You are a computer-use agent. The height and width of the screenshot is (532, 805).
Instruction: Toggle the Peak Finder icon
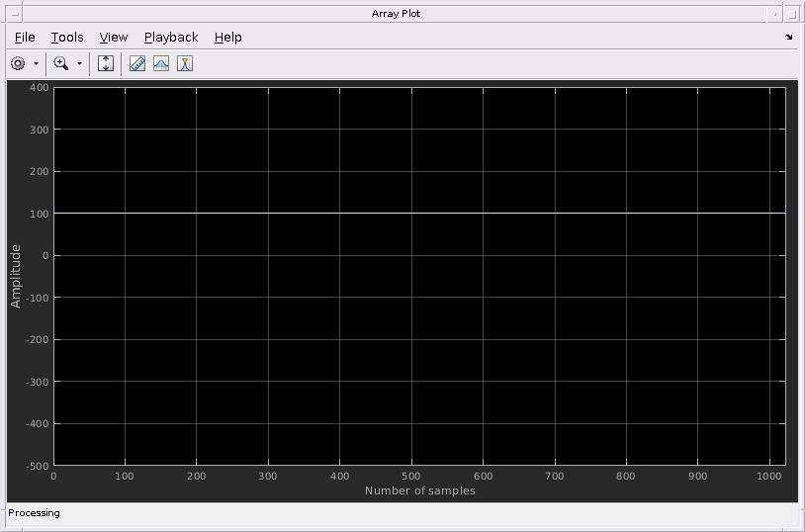(185, 63)
